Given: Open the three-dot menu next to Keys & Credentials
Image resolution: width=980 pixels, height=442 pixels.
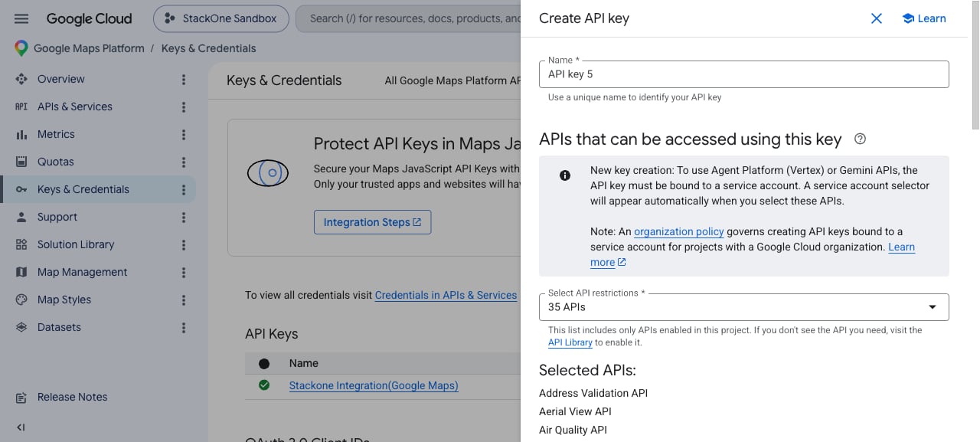Looking at the screenshot, I should click(184, 189).
